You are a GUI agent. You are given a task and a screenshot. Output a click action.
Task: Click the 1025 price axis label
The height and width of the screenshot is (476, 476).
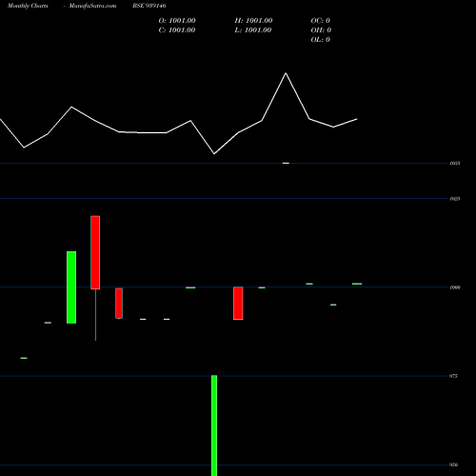455,199
